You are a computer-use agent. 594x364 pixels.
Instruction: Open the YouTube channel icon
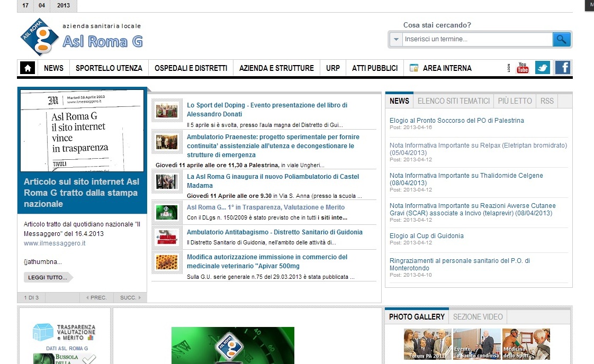coord(523,68)
